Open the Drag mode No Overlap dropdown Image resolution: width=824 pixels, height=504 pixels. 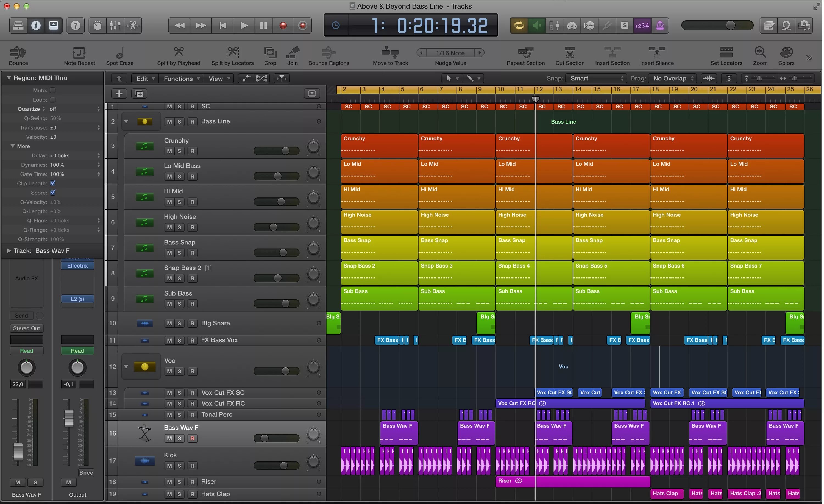point(672,79)
